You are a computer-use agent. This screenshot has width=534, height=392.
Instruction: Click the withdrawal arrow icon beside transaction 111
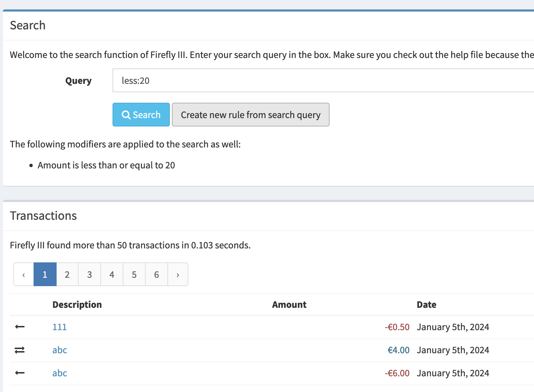pos(20,327)
